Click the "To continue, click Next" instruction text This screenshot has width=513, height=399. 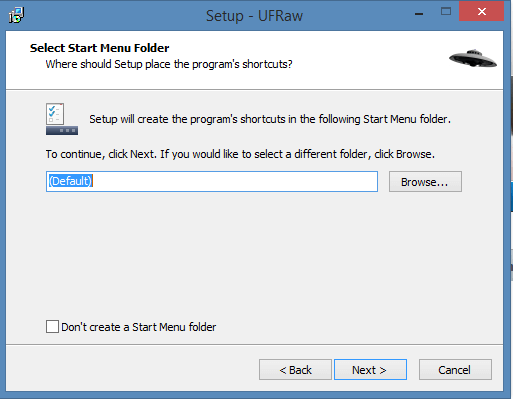pyautogui.click(x=240, y=154)
